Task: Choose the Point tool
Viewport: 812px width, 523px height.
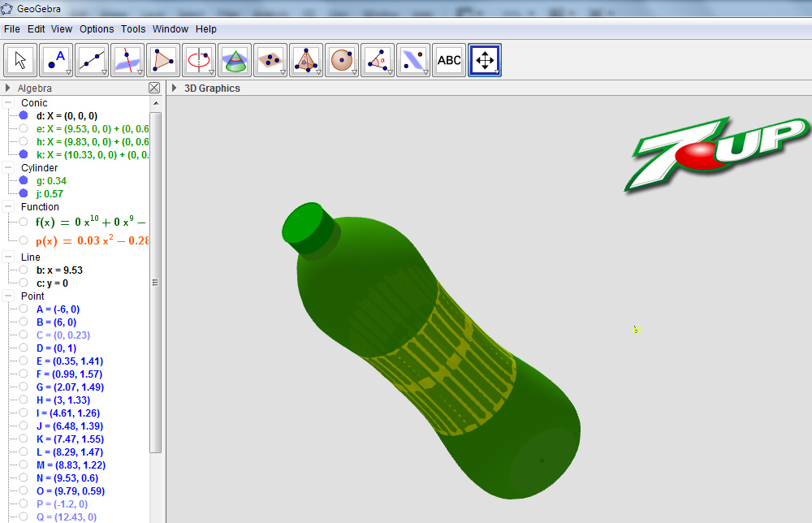Action: (x=56, y=60)
